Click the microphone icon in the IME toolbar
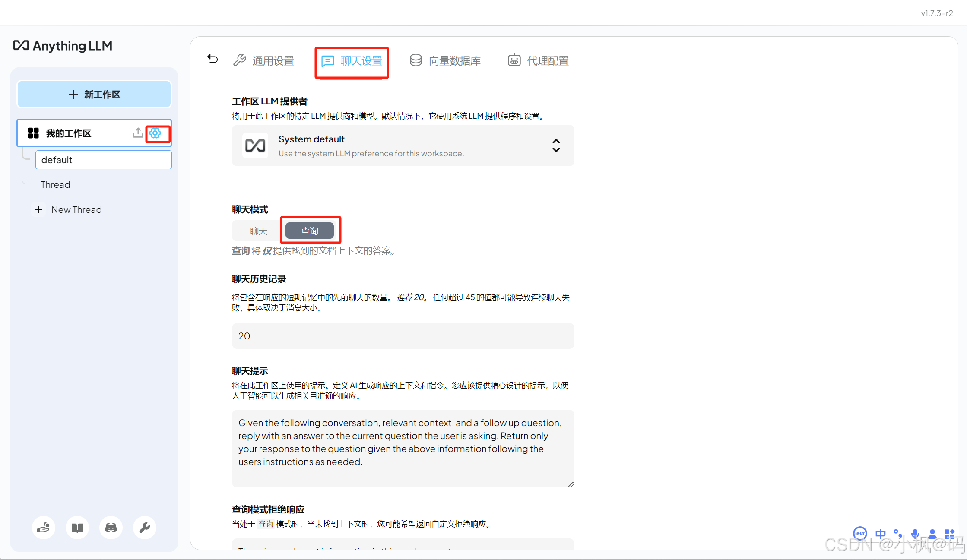The width and height of the screenshot is (967, 560). (914, 534)
